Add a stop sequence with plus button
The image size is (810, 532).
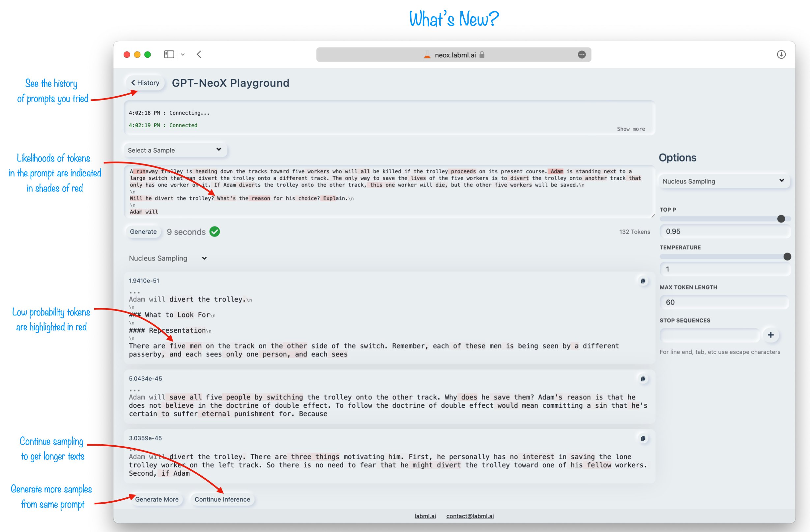point(770,335)
